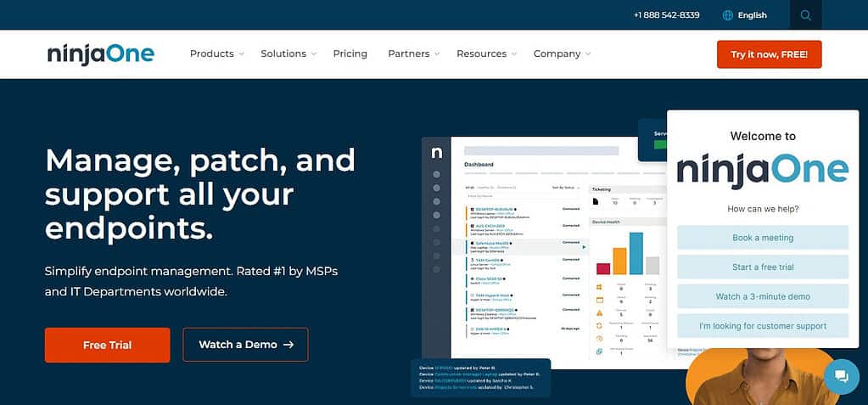Screen dimensions: 868x405
Task: Expand the Company menu
Action: (562, 53)
